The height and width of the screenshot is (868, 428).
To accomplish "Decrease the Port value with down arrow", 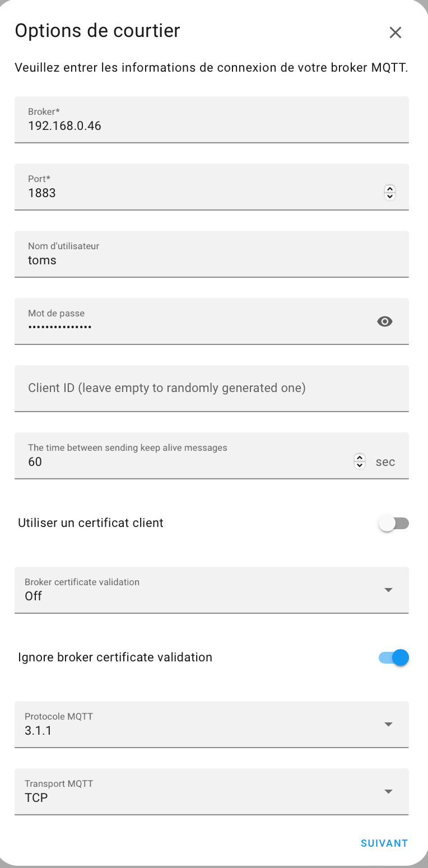I will tap(390, 197).
